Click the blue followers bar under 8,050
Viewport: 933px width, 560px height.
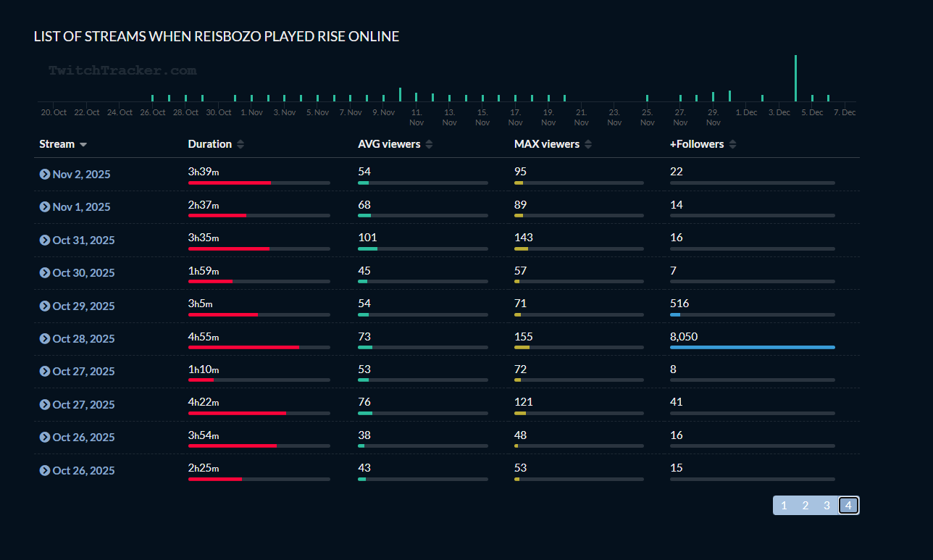tap(753, 347)
